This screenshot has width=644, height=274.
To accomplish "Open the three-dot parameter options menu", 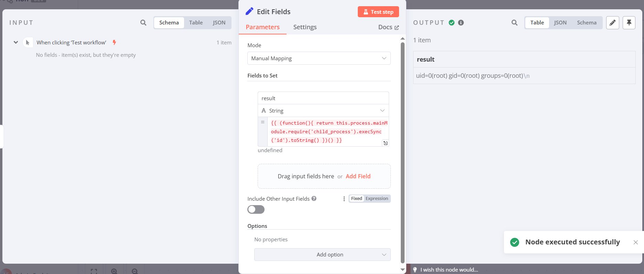I will pos(344,199).
